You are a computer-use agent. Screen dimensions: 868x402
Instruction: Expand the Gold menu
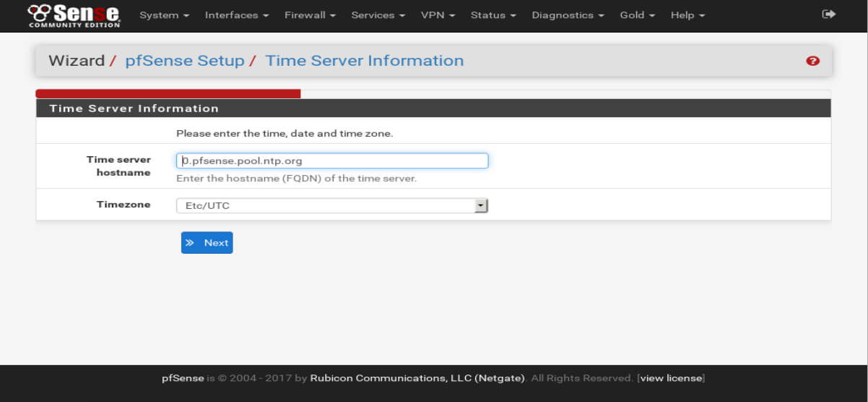point(637,15)
